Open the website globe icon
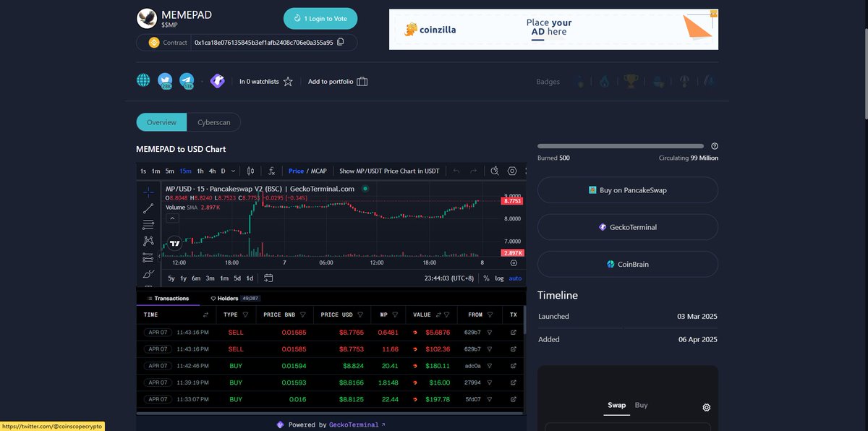 tap(144, 81)
